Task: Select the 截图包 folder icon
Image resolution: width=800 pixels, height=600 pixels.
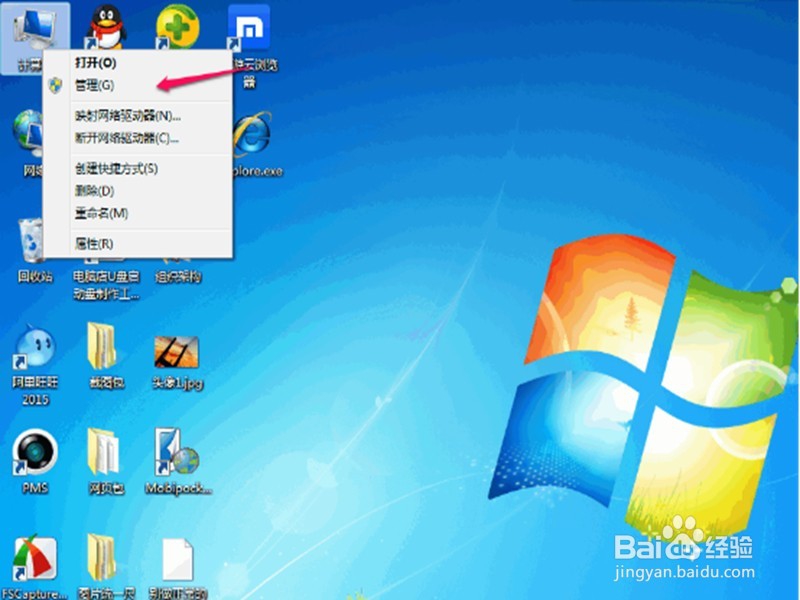Action: 102,346
